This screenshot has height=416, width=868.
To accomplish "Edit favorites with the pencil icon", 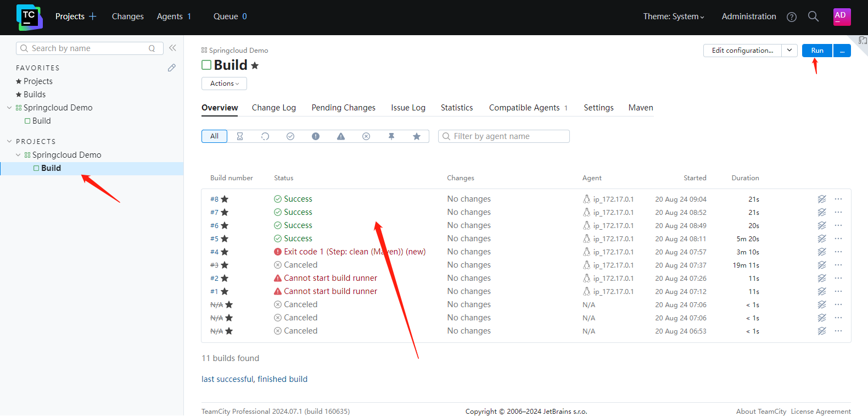I will (172, 68).
